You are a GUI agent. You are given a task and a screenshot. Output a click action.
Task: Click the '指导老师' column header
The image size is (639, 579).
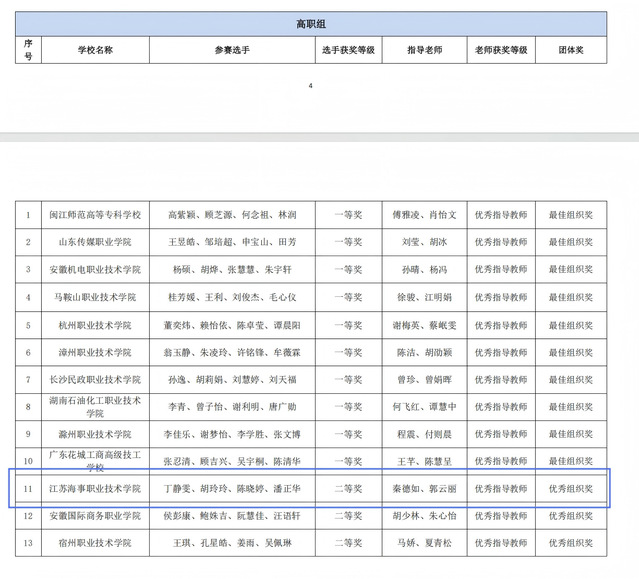pos(425,50)
